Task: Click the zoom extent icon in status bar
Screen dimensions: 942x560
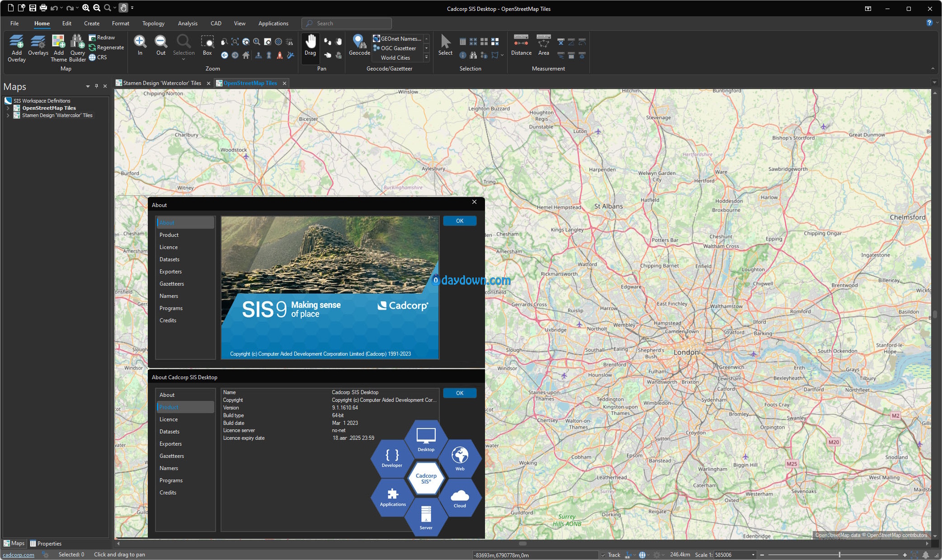Action: [914, 555]
